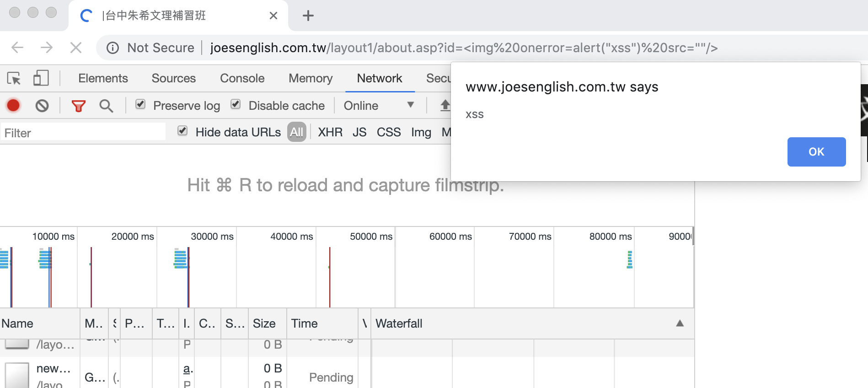Open the Elements panel tab
This screenshot has width=868, height=388.
coord(103,78)
